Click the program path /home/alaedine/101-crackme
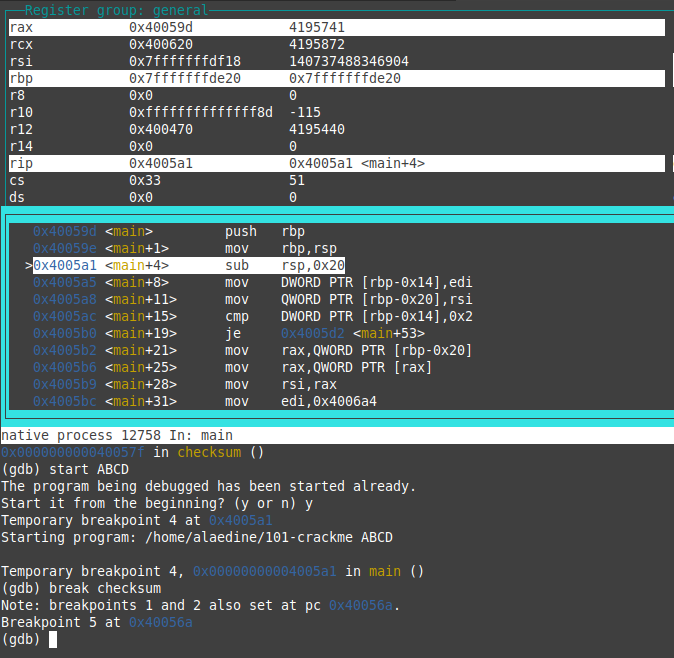This screenshot has height=658, width=674. coord(250,537)
